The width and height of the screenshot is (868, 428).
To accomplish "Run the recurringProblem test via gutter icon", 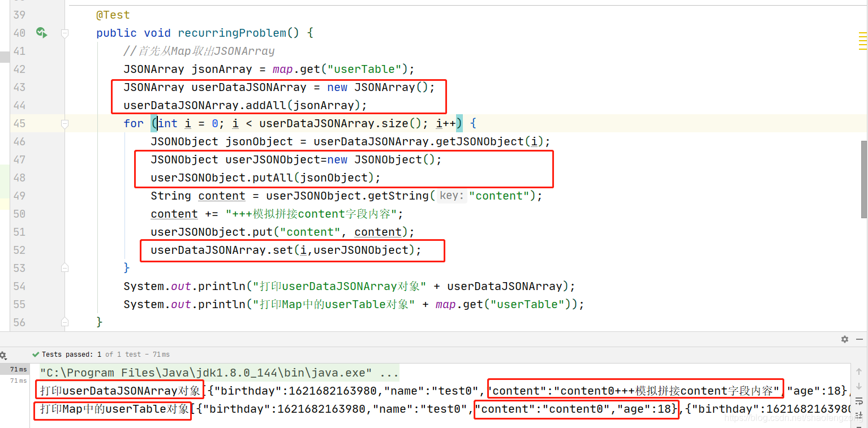I will (41, 32).
